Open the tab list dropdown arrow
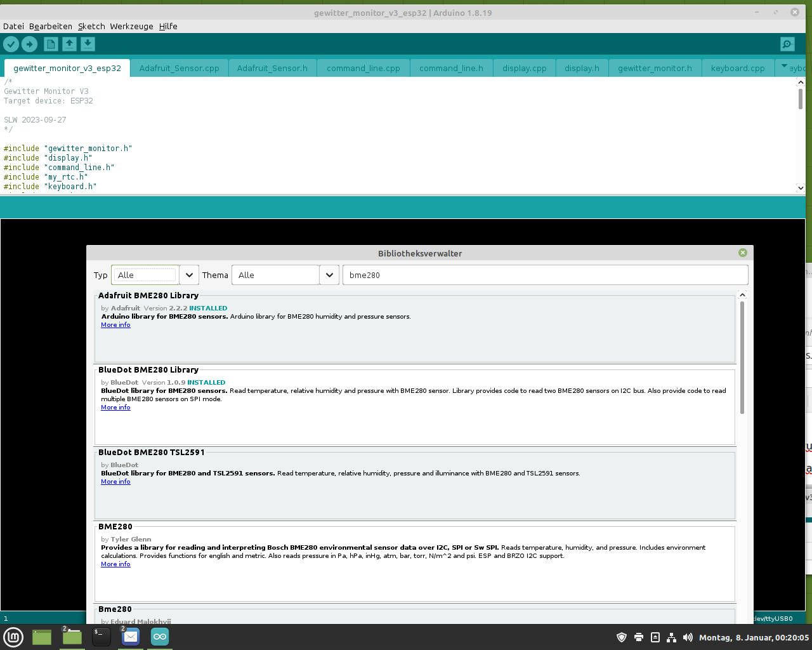812x650 pixels. click(x=784, y=67)
